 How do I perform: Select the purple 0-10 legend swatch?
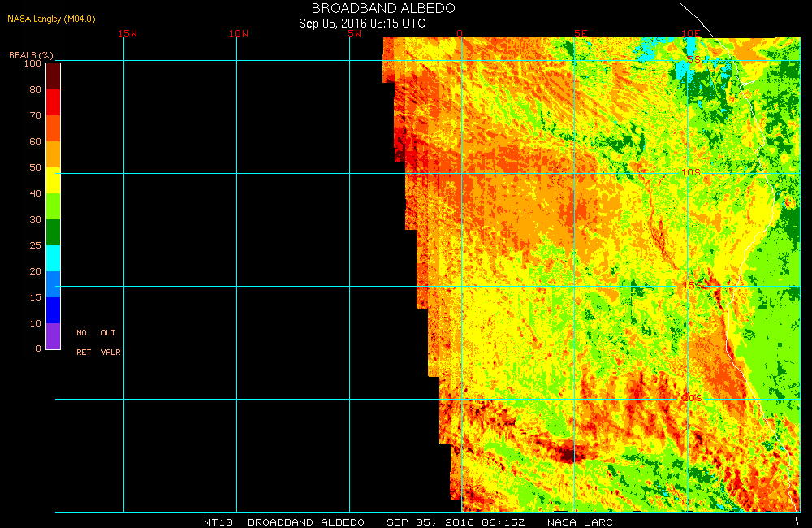pos(54,335)
